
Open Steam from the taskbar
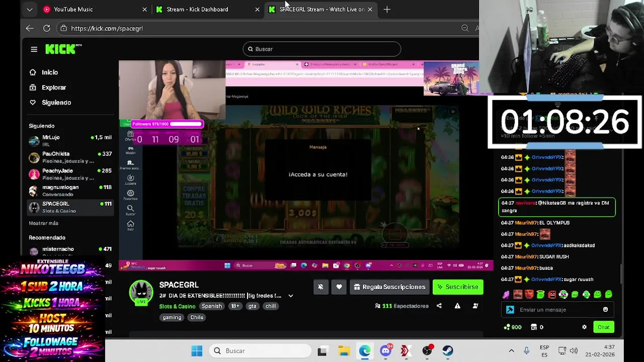tap(448, 351)
